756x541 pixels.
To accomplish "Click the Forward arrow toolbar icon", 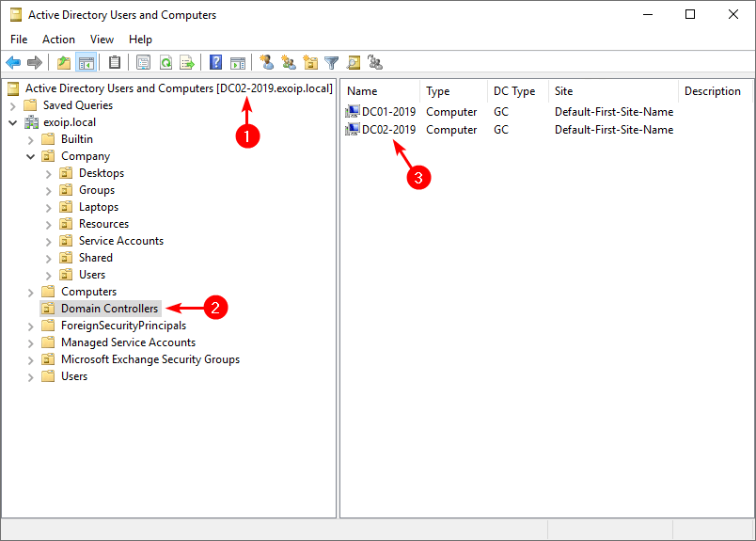I will [x=35, y=62].
